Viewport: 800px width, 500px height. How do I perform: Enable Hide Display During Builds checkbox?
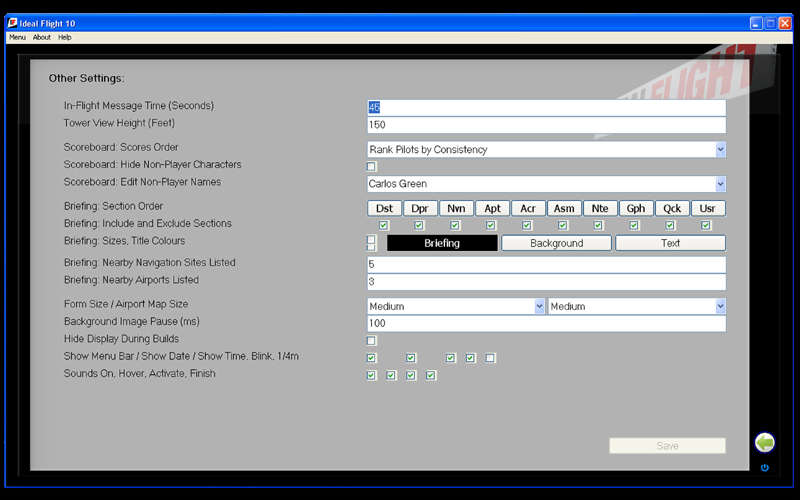371,341
